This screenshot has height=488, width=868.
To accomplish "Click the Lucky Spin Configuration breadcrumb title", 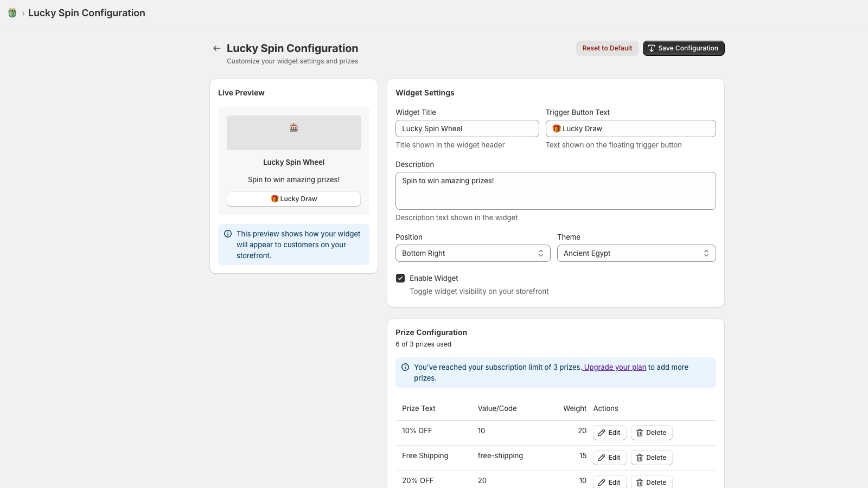I will [x=87, y=12].
